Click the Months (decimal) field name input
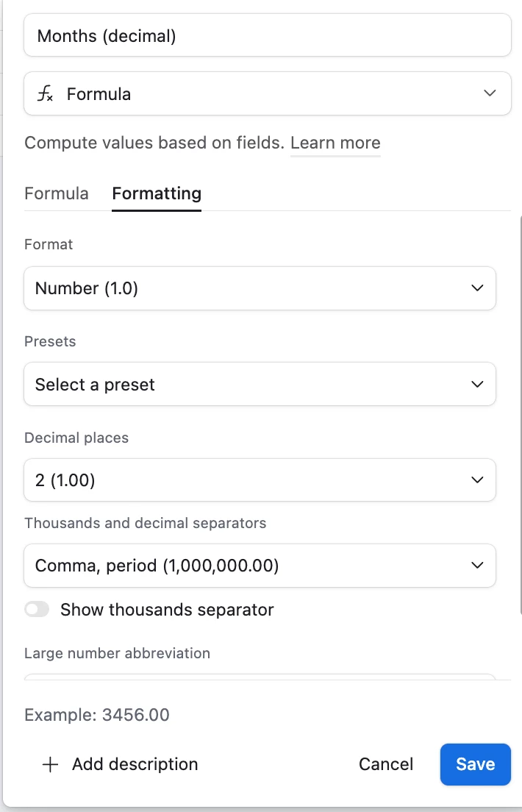The height and width of the screenshot is (812, 522). point(267,35)
